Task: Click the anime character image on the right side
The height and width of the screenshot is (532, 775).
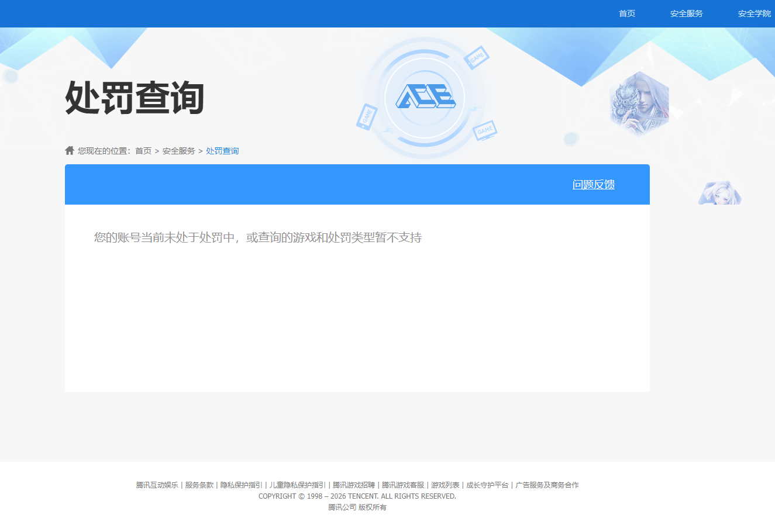Action: tap(720, 193)
